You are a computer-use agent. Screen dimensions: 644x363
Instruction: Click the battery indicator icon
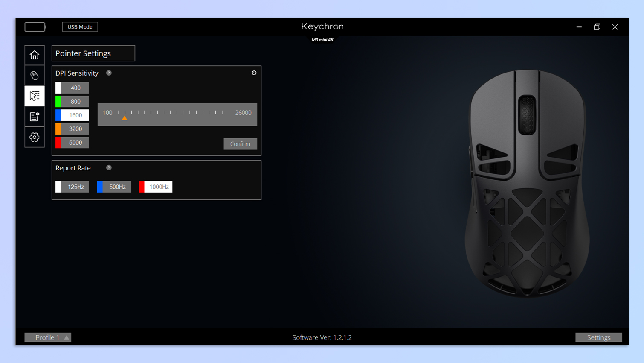coord(35,27)
